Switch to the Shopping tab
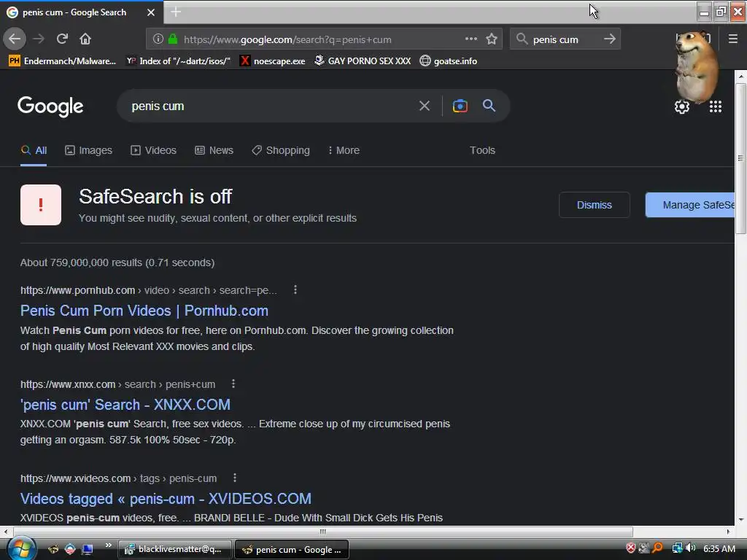The height and width of the screenshot is (560, 747). tap(281, 150)
